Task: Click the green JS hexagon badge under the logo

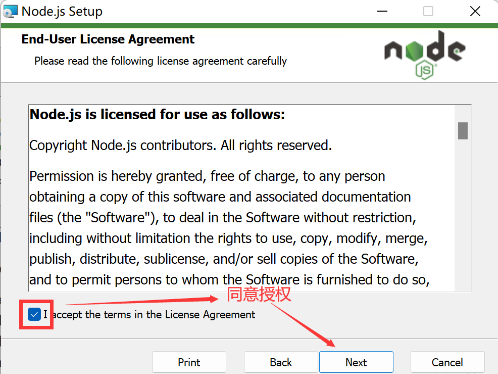Action: click(x=424, y=70)
